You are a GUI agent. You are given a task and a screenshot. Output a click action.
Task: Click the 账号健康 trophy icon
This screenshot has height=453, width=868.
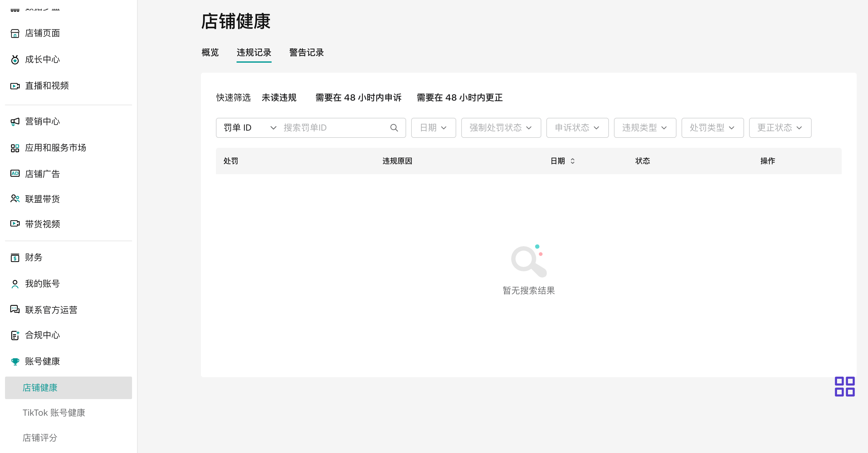15,362
